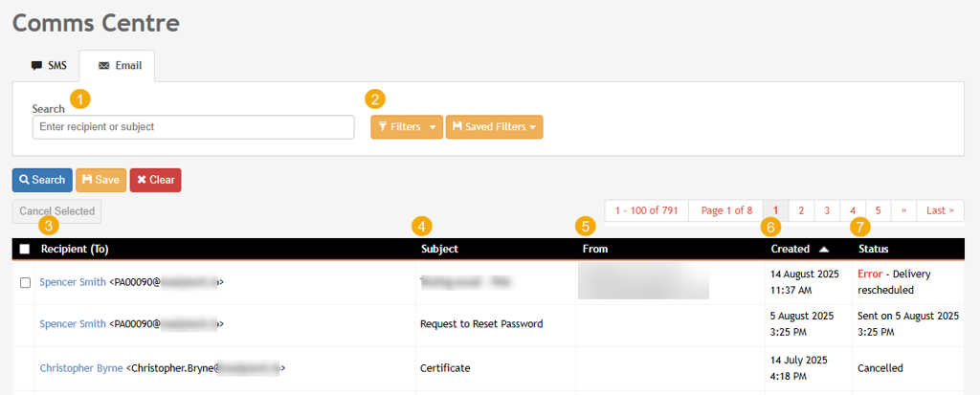Sort by From column header

[595, 249]
